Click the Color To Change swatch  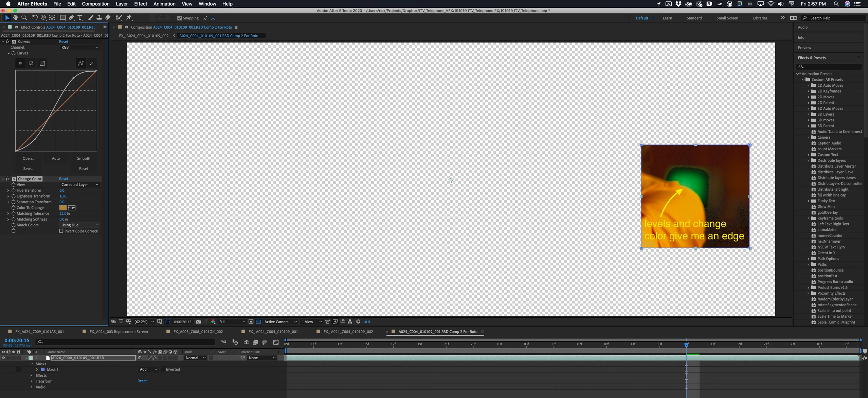click(63, 208)
